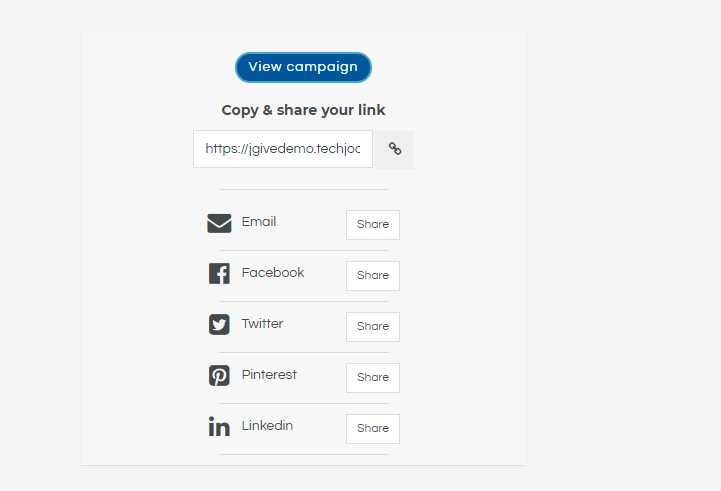This screenshot has width=721, height=491.
Task: Share the campaign on Twitter
Action: 372,326
